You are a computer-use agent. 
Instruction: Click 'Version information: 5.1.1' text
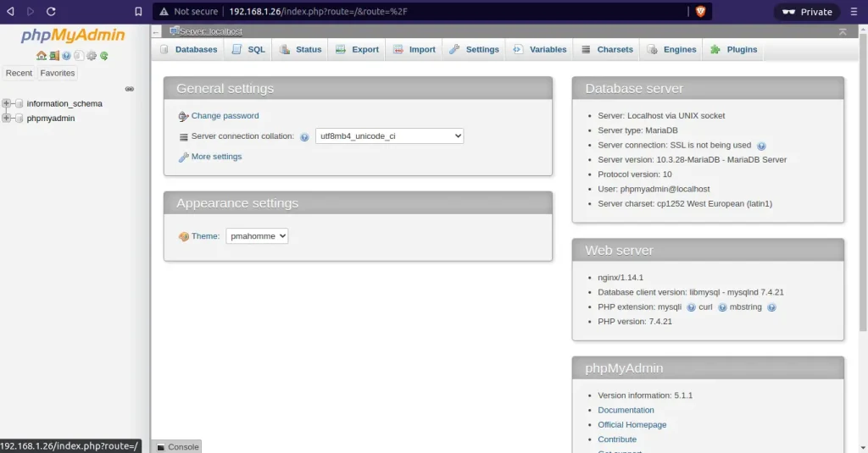pyautogui.click(x=645, y=395)
